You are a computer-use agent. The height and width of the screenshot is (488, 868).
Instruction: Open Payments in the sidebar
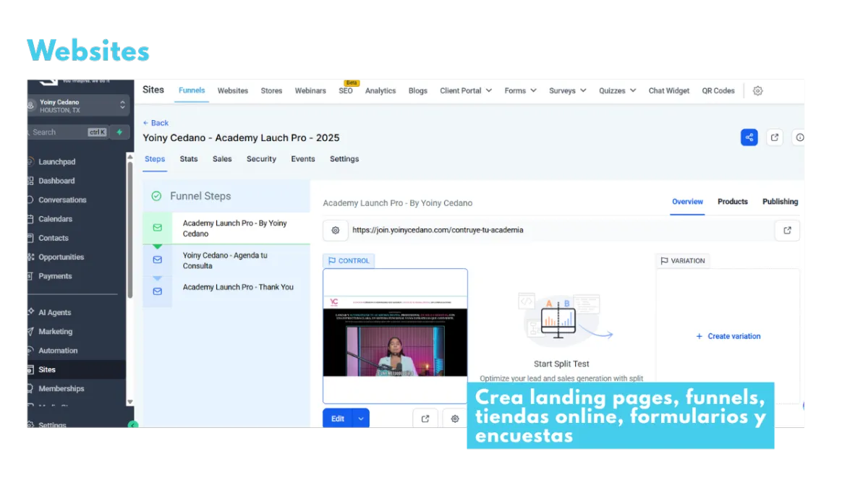click(55, 276)
